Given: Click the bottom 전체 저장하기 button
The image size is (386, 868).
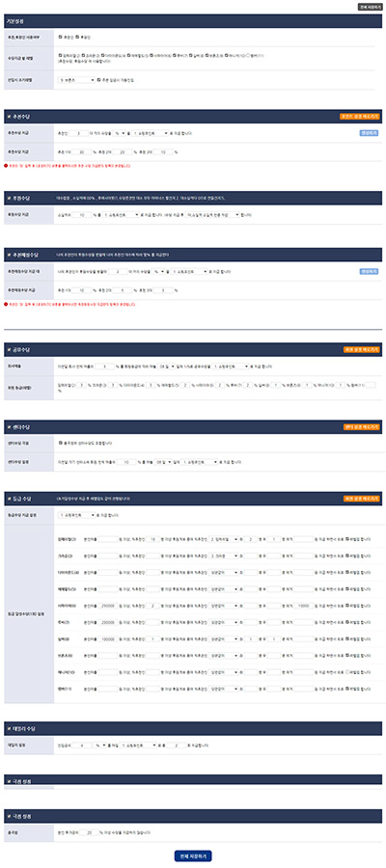Looking at the screenshot, I should click(x=193, y=855).
